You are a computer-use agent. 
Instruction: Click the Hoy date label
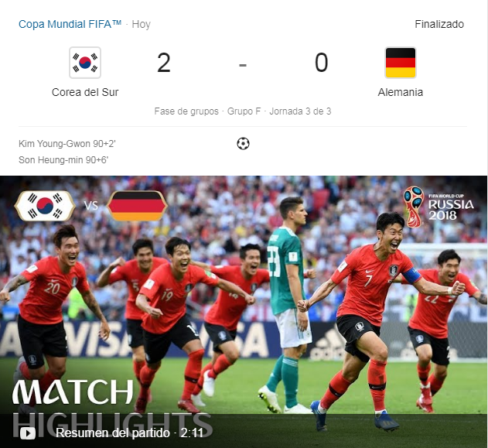click(x=141, y=24)
